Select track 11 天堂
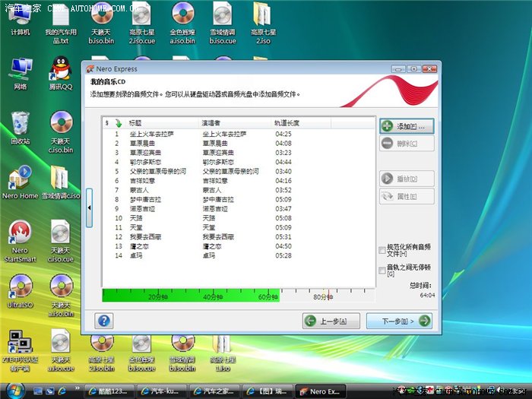This screenshot has width=532, height=399. tap(237, 227)
